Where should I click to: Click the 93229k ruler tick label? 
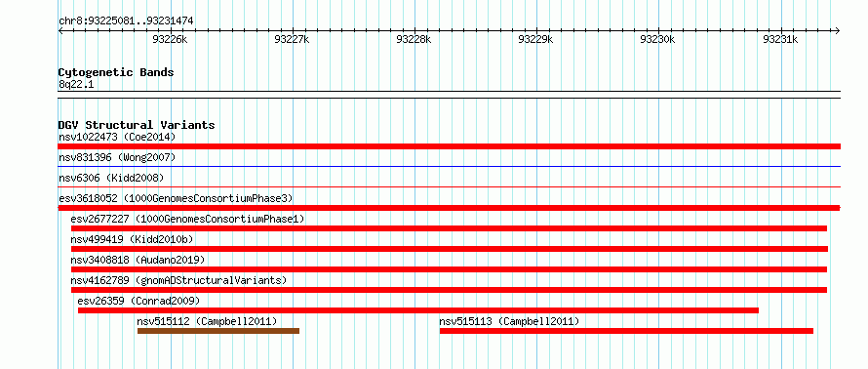pyautogui.click(x=535, y=40)
